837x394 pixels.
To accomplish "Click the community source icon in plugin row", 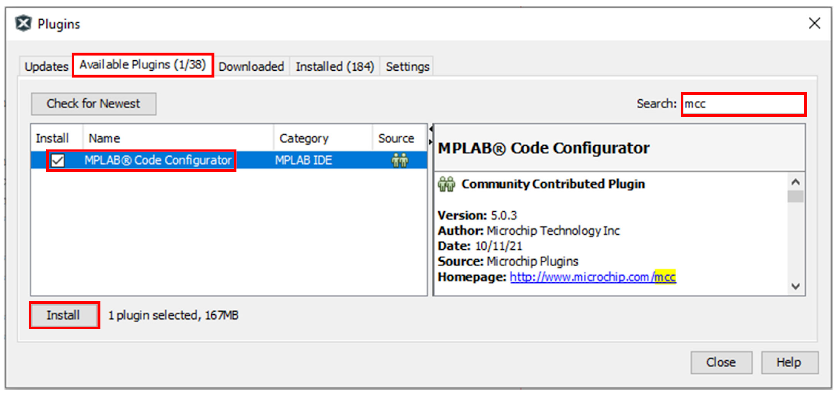I will tap(399, 160).
